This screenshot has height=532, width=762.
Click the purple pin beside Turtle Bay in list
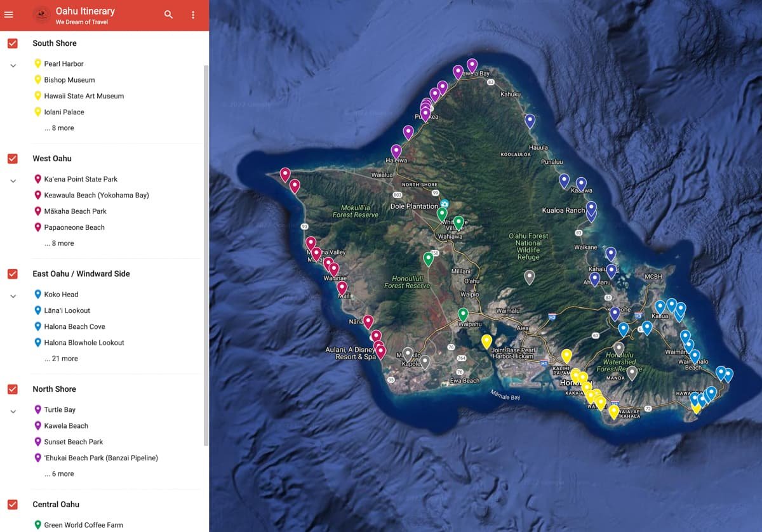tap(37, 409)
